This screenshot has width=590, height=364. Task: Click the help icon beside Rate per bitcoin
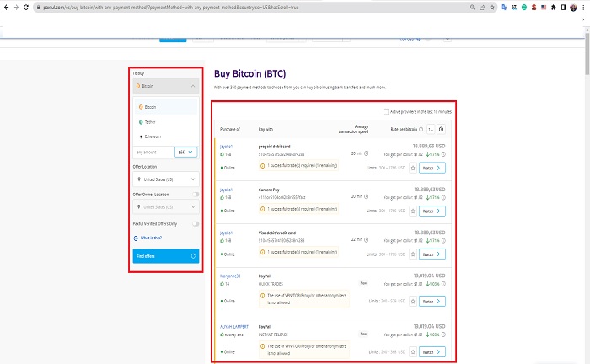pyautogui.click(x=421, y=129)
